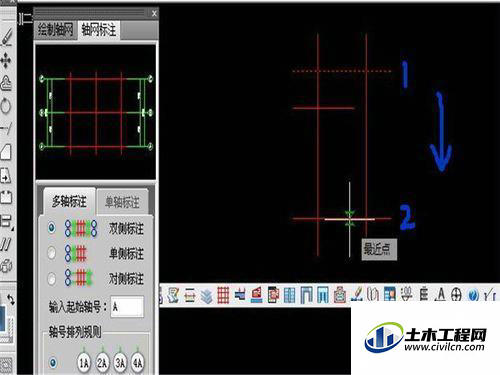Select the 单侧标注 radio option
The width and height of the screenshot is (500, 375).
tap(51, 253)
